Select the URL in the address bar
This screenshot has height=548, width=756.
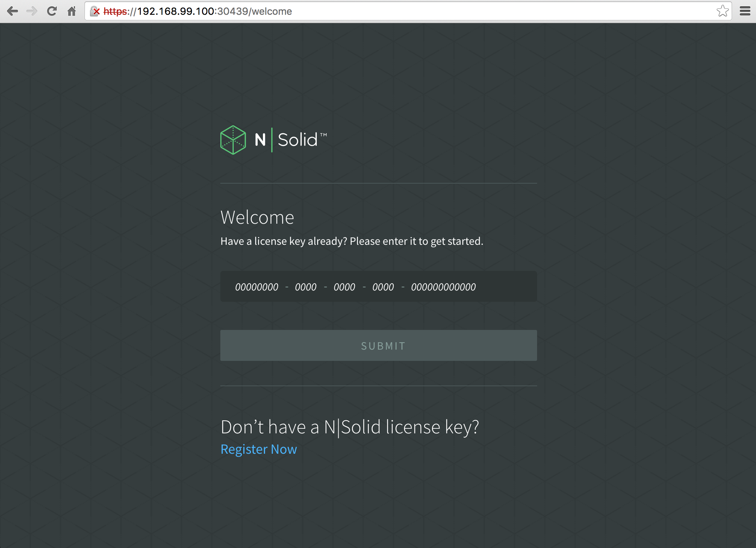point(387,11)
